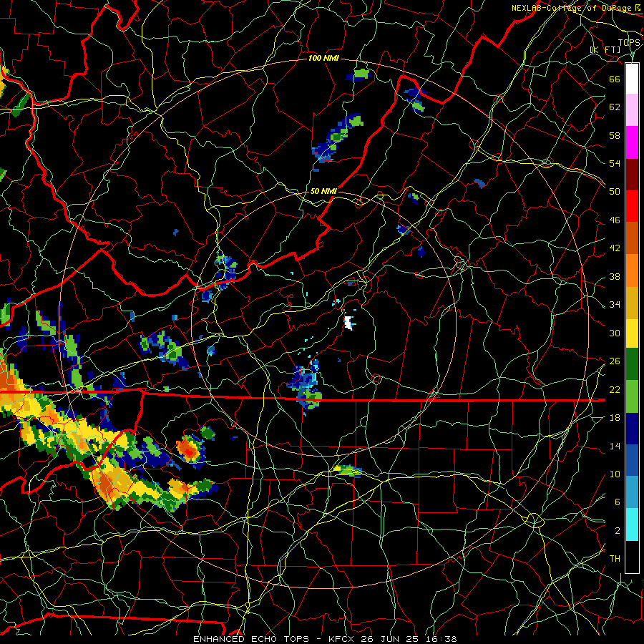Click the legend value '42'
The height and width of the screenshot is (644, 644).
(615, 248)
